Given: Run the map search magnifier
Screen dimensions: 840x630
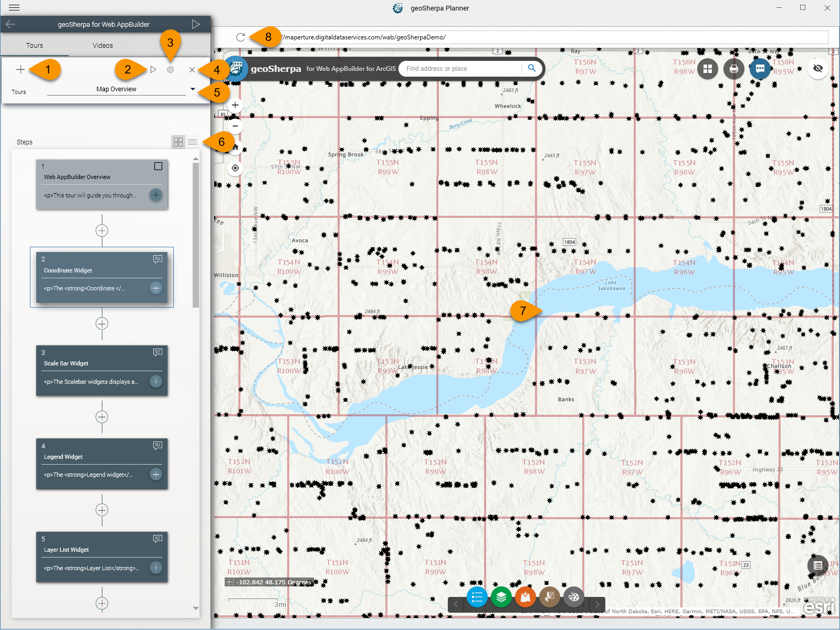Looking at the screenshot, I should pyautogui.click(x=532, y=68).
